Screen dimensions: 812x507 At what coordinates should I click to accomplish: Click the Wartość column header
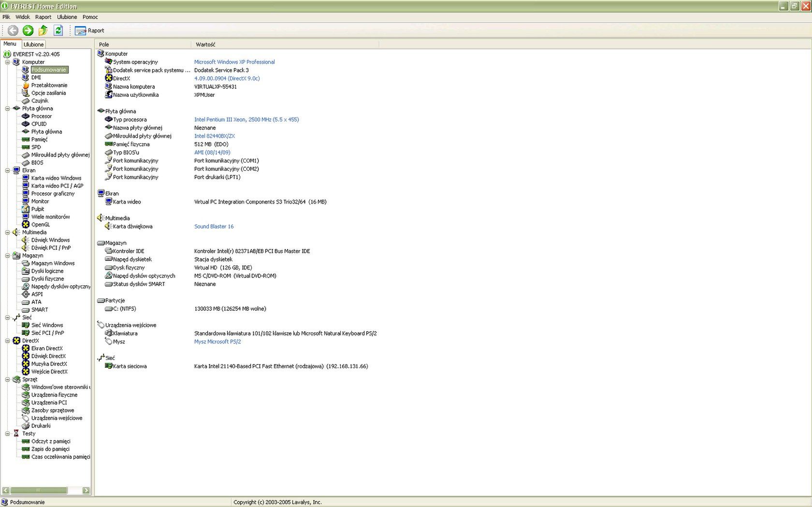[285, 45]
